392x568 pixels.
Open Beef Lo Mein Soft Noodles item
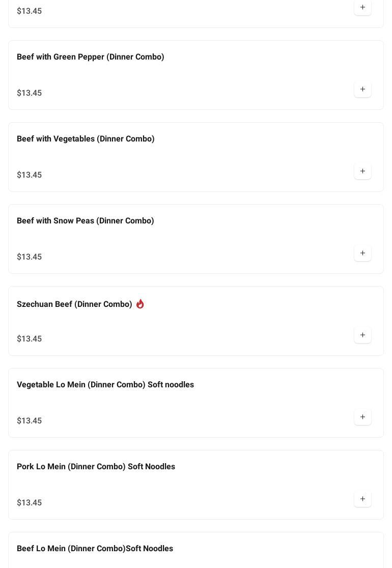coord(95,549)
